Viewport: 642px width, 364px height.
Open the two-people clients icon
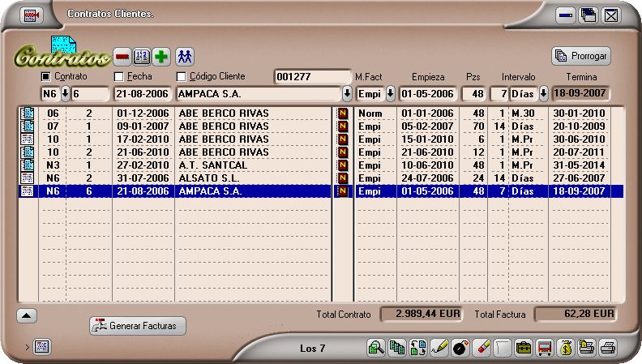tap(186, 56)
